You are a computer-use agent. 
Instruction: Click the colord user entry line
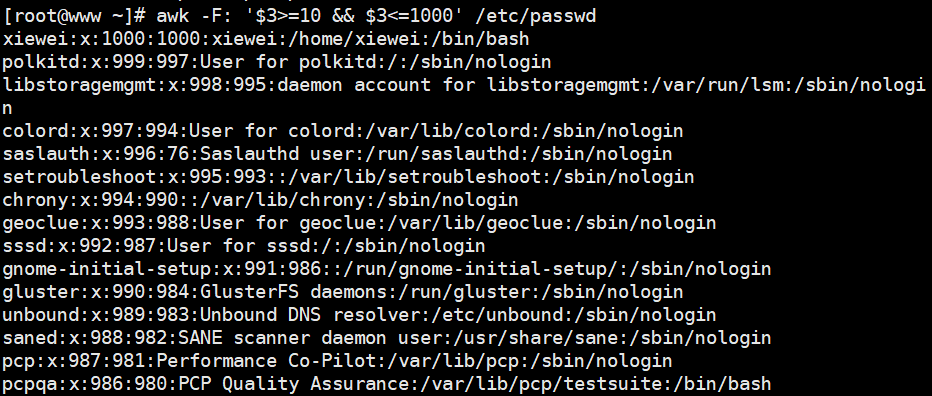click(x=343, y=131)
